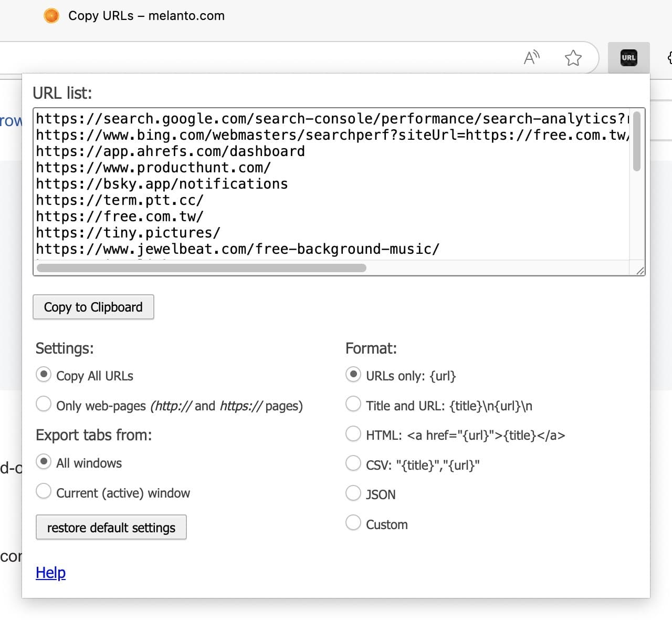
Task: Select Only web-pages radio option
Action: click(x=43, y=404)
